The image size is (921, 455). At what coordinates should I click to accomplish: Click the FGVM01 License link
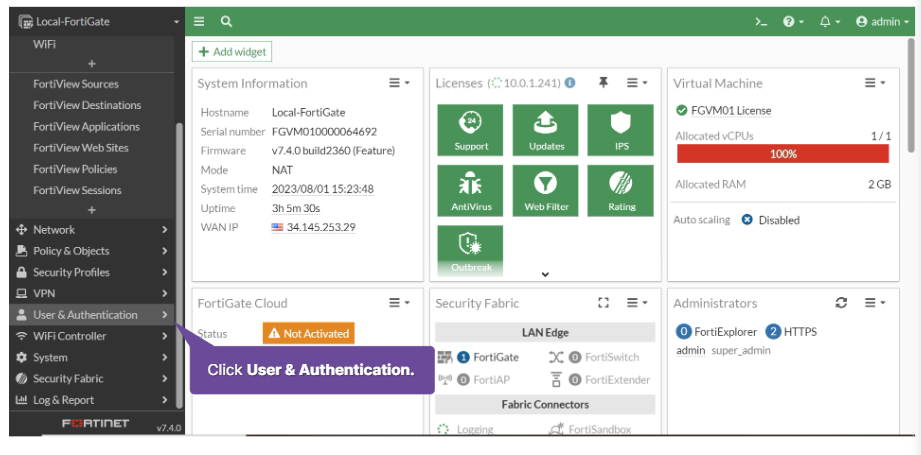click(731, 110)
